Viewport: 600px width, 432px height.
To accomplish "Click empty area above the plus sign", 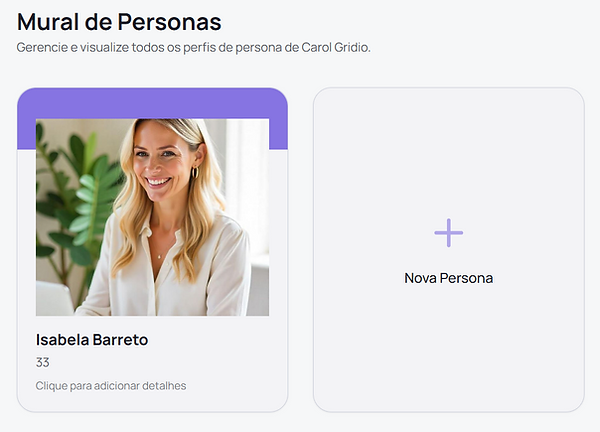I will 448,153.
